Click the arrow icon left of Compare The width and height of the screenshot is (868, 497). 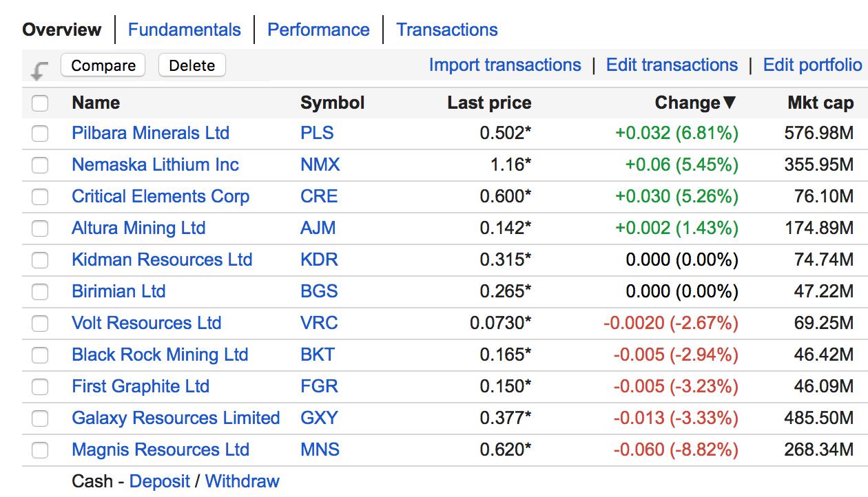tap(39, 70)
